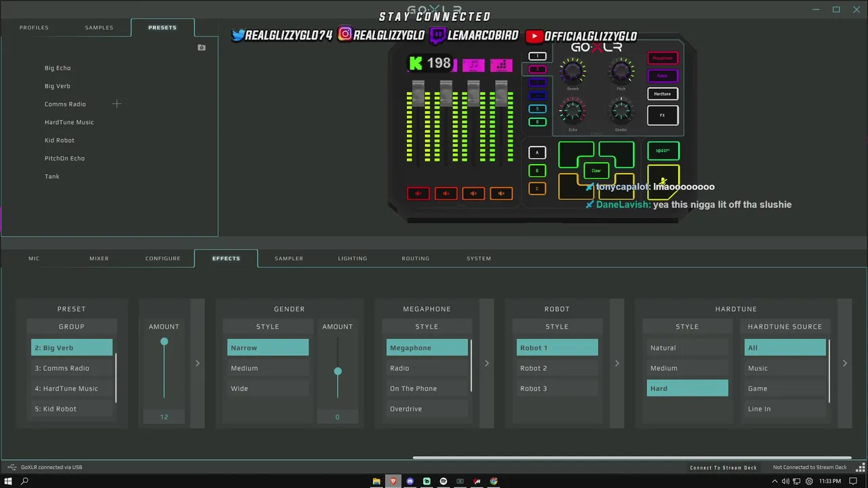Mute the third fader channel on the device
This screenshot has height=488, width=868.
click(473, 194)
